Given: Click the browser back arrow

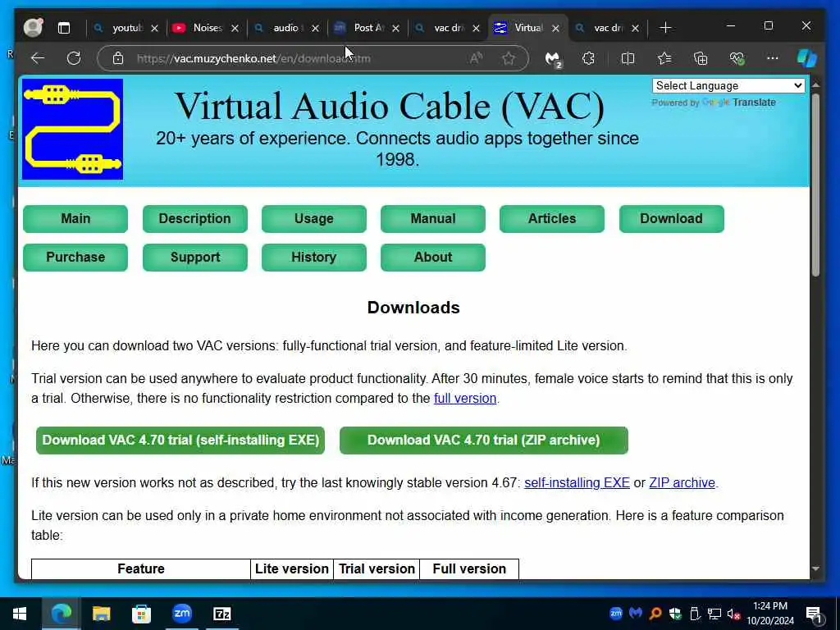Looking at the screenshot, I should [38, 58].
